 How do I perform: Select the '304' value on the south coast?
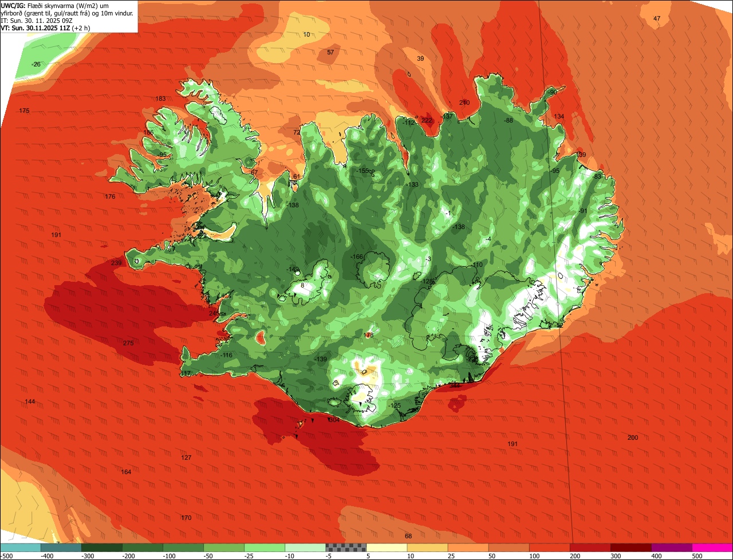coord(334,420)
